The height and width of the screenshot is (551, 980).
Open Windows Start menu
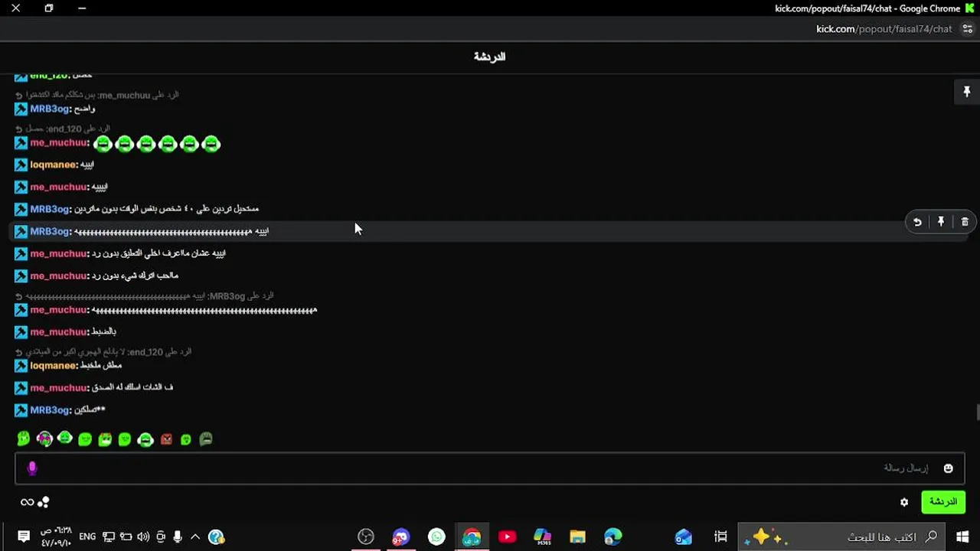(x=962, y=536)
